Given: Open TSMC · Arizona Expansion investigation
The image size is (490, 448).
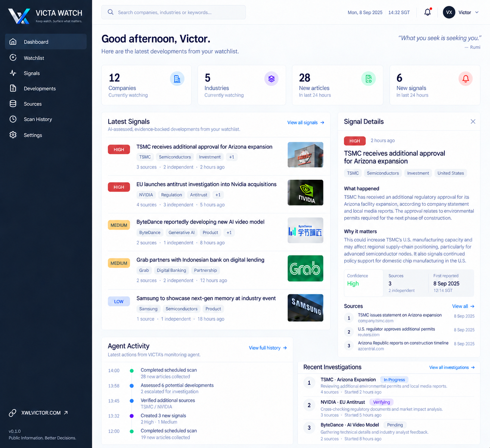Looking at the screenshot, I should coord(388,386).
